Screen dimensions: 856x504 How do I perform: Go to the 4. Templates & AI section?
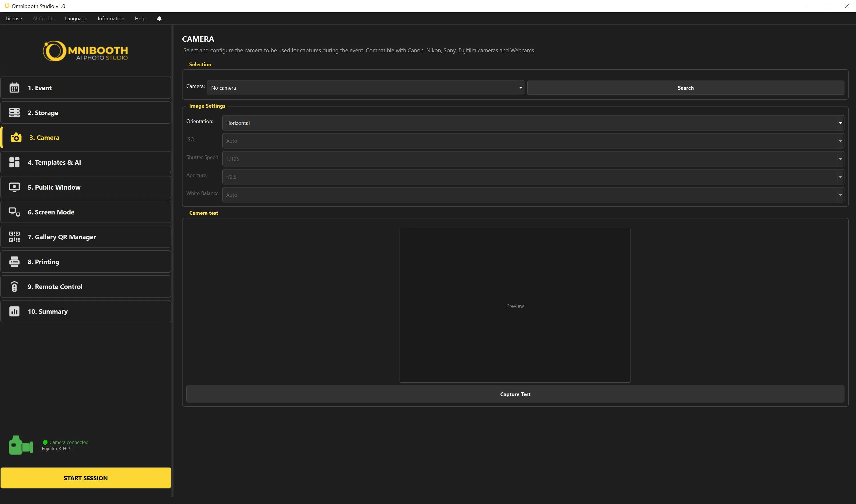point(86,162)
